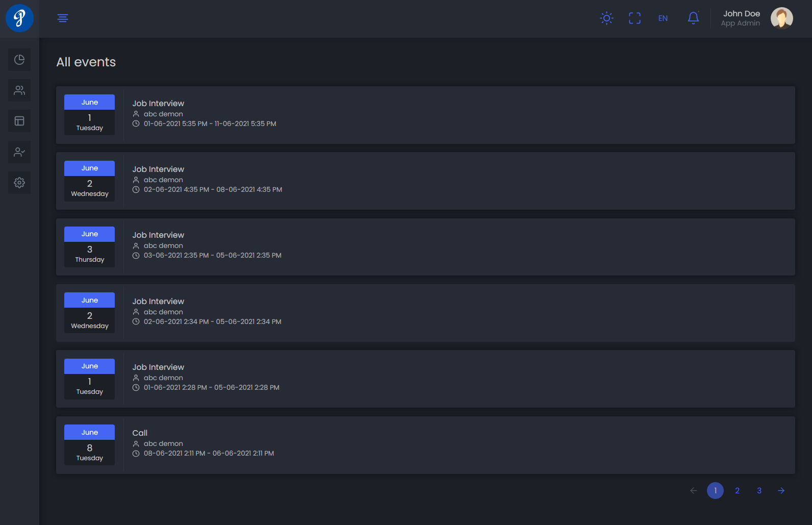The image size is (812, 525).
Task: Toggle the sidebar hamburger menu
Action: coord(63,18)
